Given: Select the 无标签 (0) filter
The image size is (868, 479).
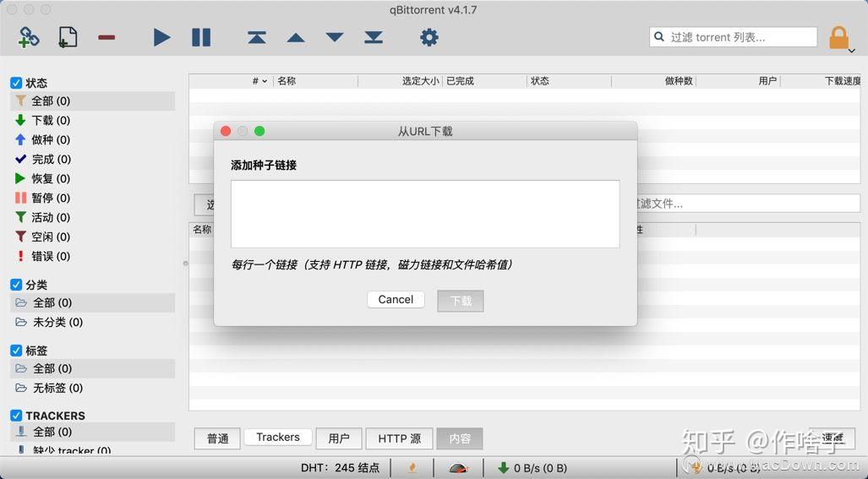Looking at the screenshot, I should [x=92, y=389].
